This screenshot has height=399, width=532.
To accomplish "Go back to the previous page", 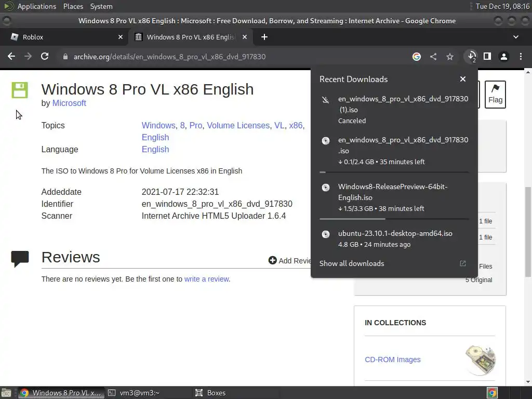I will coord(11,56).
